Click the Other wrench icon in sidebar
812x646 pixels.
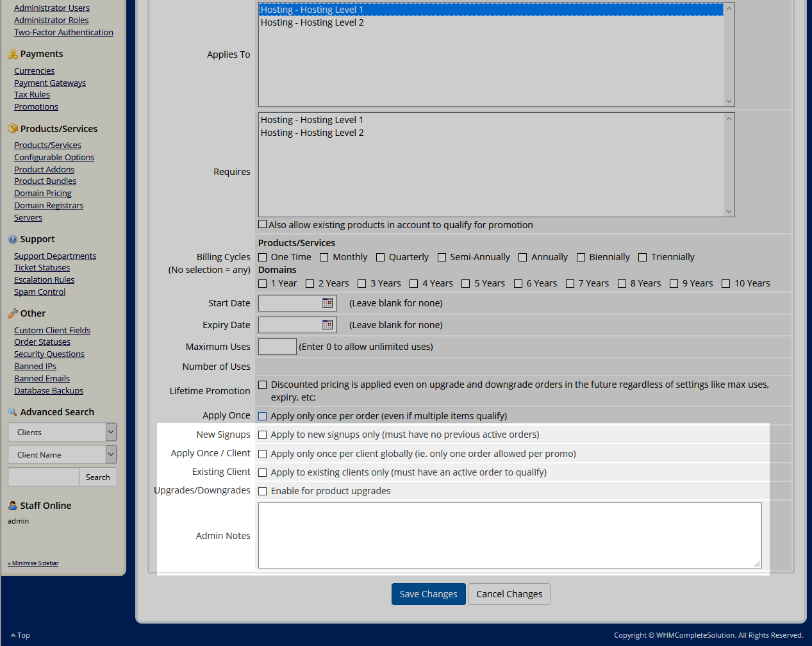(12, 314)
